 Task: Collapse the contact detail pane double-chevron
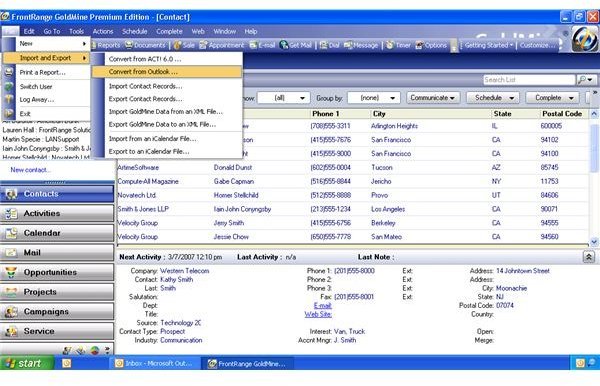coord(589,257)
